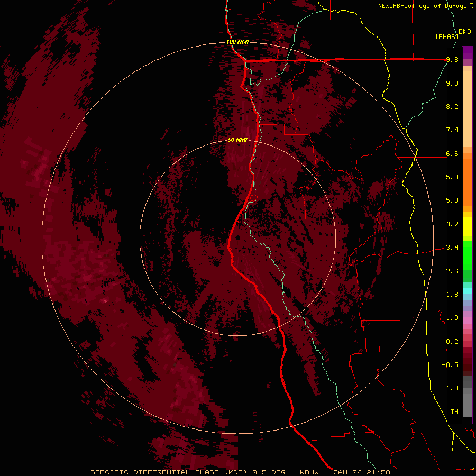
Task: Pick the bright green band on the color bar
Action: [x=467, y=255]
